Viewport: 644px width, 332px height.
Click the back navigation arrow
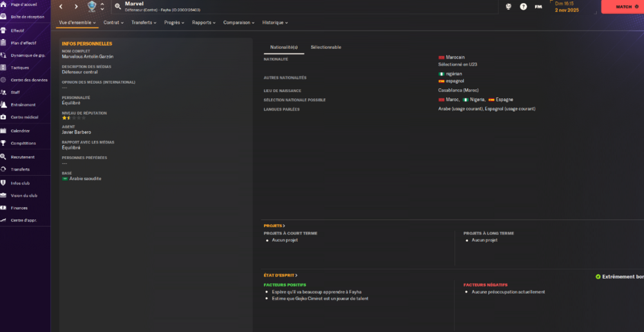coord(61,6)
